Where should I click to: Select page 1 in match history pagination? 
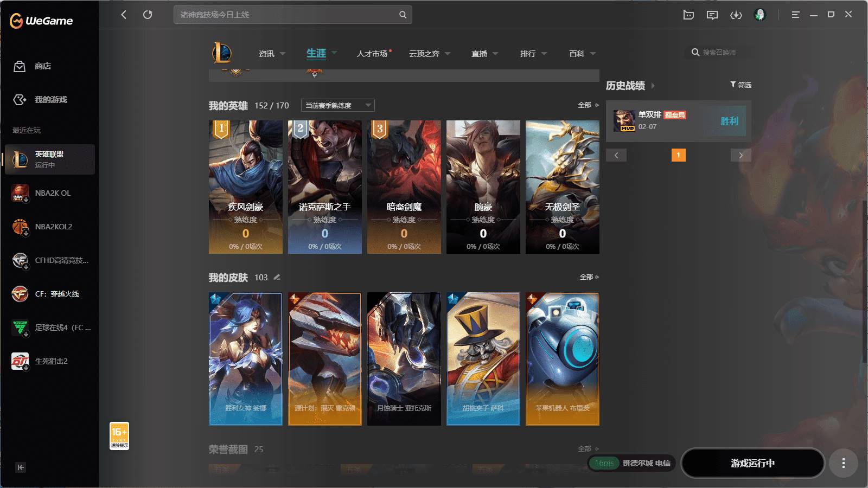pyautogui.click(x=678, y=155)
